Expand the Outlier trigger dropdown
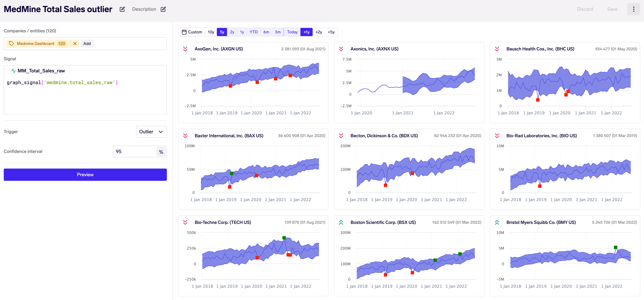The height and width of the screenshot is (300, 644). tap(151, 132)
